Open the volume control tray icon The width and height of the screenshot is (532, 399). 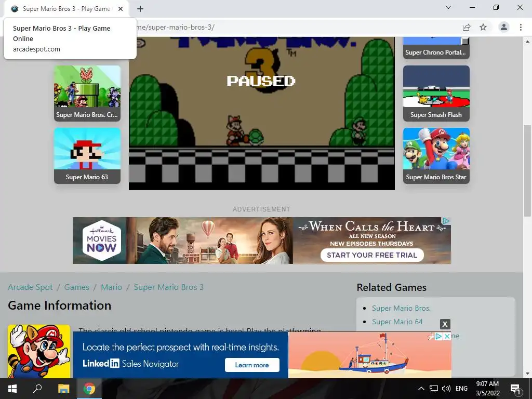point(446,389)
